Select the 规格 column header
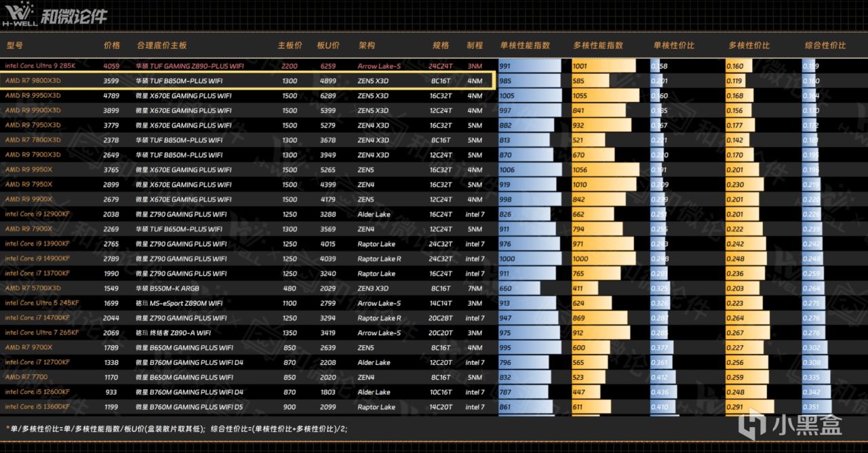Image resolution: width=868 pixels, height=453 pixels. click(441, 45)
